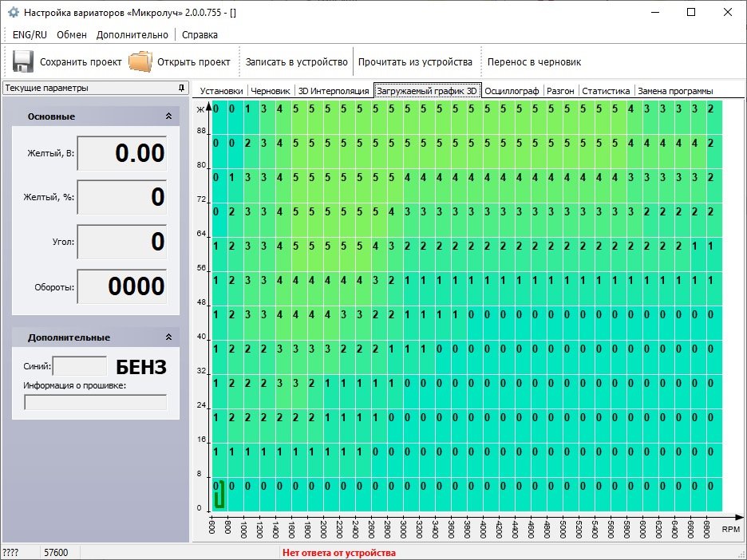Image resolution: width=747 pixels, height=560 pixels.
Task: Switch to the Установки tab
Action: tap(222, 91)
